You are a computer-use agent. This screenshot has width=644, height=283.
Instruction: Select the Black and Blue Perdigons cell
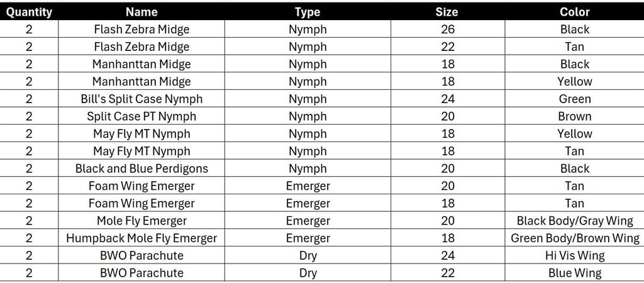click(x=142, y=169)
